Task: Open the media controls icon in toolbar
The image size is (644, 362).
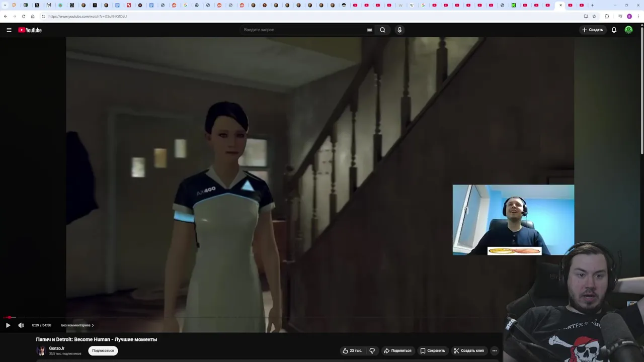Action: coord(620,17)
